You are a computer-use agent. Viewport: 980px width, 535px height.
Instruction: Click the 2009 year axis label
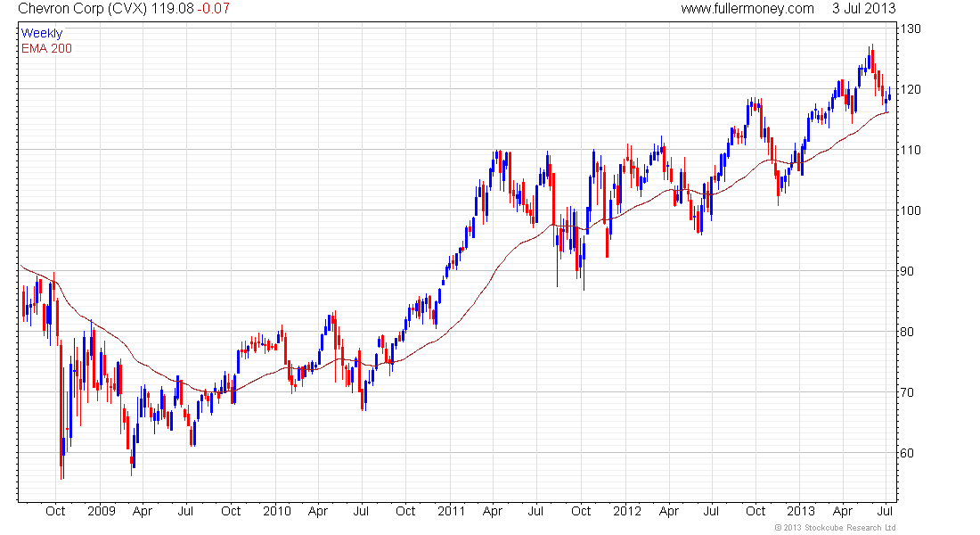click(x=102, y=511)
